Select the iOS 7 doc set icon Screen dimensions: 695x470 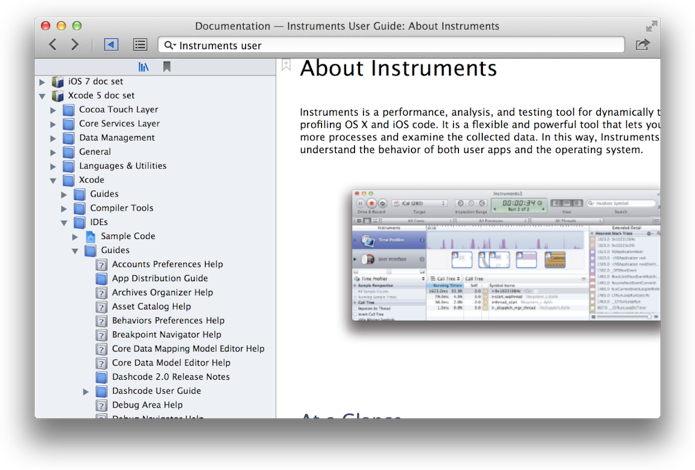(x=58, y=82)
